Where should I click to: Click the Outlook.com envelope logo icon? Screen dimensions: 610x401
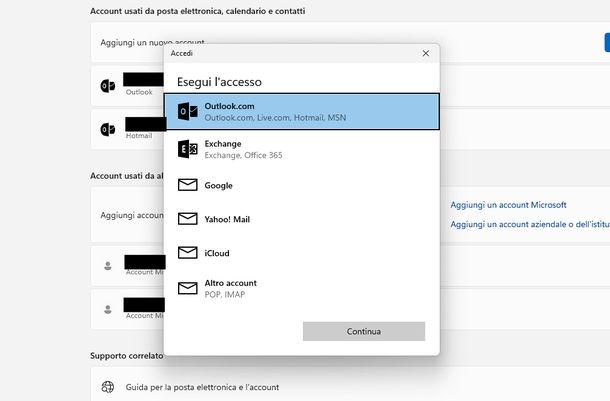(x=188, y=112)
